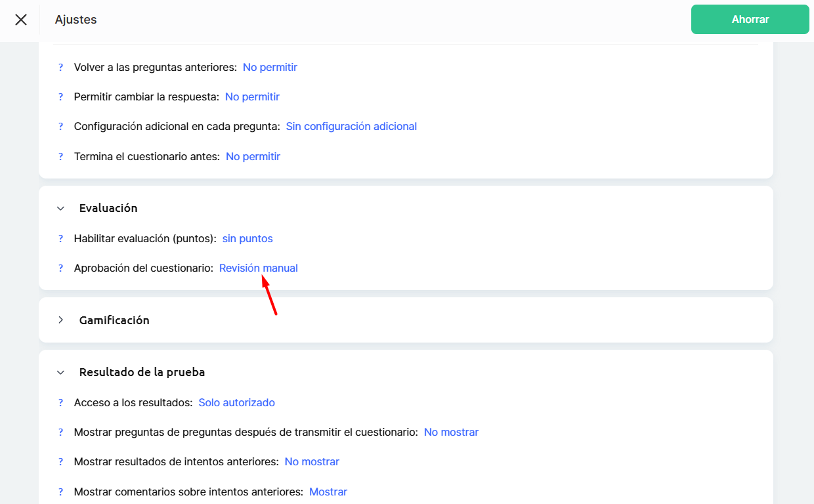This screenshot has width=814, height=504.
Task: Click help icon for Acceso a los resultados
Action: pos(60,402)
